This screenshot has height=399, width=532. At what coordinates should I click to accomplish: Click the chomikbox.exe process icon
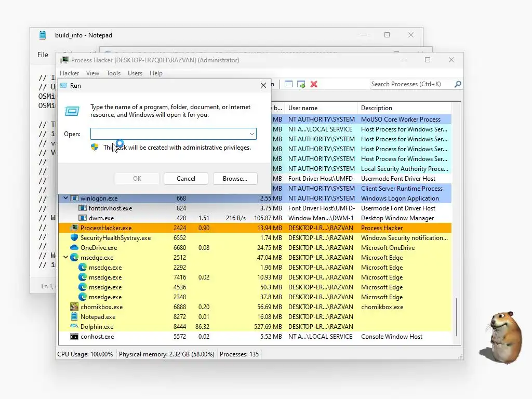point(74,307)
